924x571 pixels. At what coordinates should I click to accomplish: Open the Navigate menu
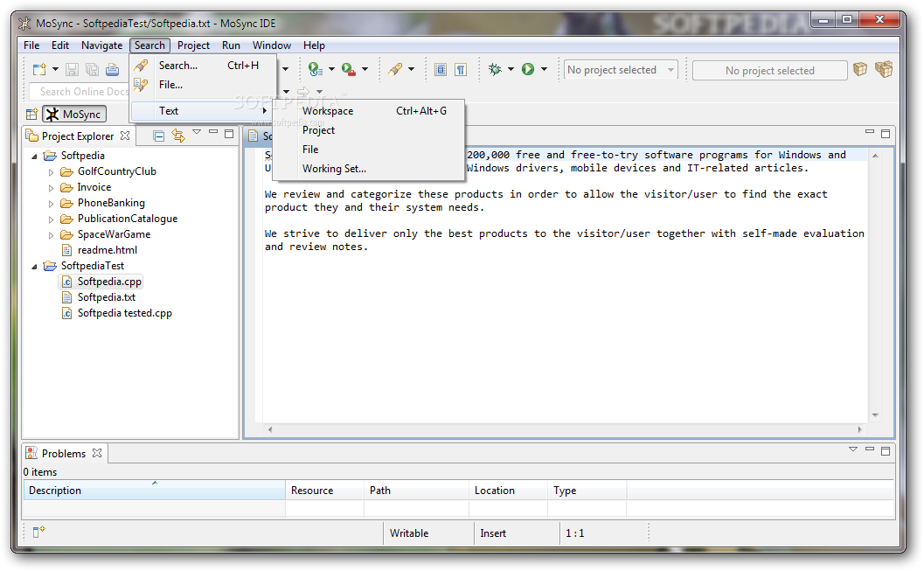102,45
